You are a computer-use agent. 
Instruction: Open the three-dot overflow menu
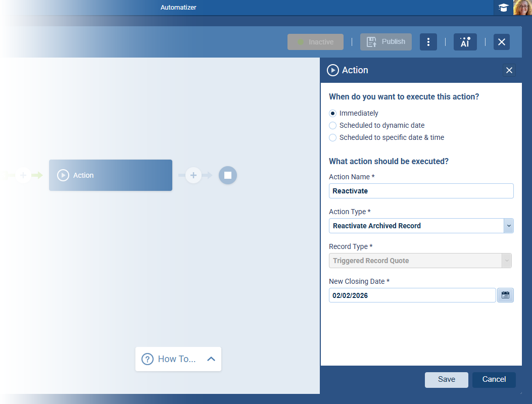pyautogui.click(x=428, y=42)
